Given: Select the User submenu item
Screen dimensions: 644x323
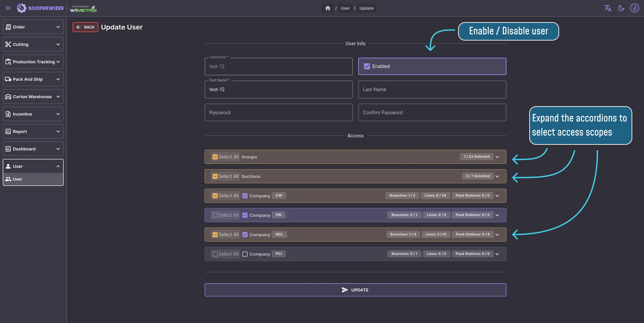Looking at the screenshot, I should pos(33,179).
